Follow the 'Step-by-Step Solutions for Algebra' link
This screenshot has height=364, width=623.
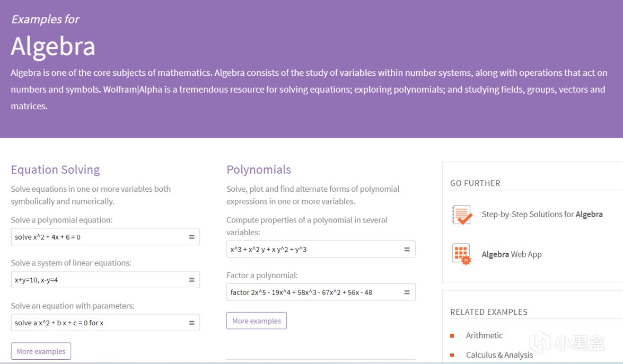coord(542,215)
